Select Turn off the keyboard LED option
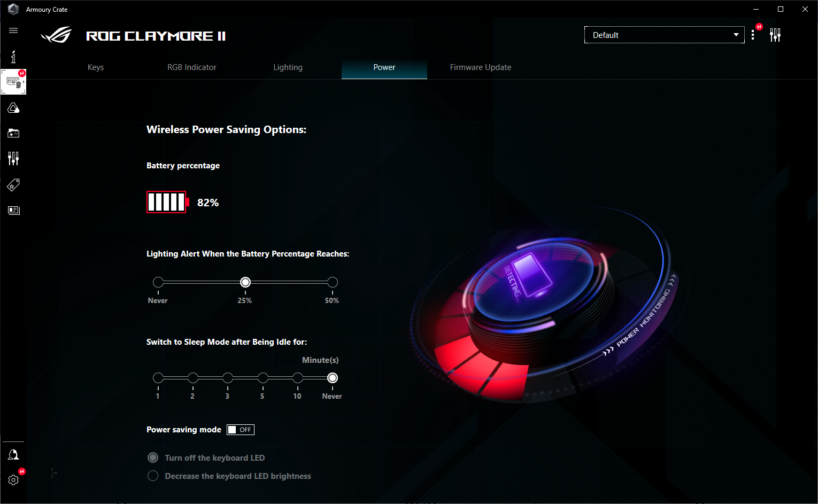This screenshot has width=818, height=504. (x=153, y=458)
